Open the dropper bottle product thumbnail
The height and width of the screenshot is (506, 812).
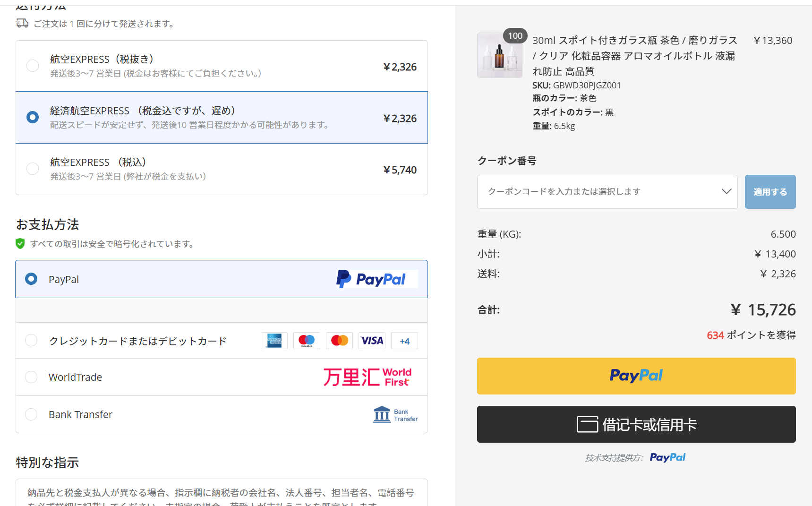click(500, 55)
